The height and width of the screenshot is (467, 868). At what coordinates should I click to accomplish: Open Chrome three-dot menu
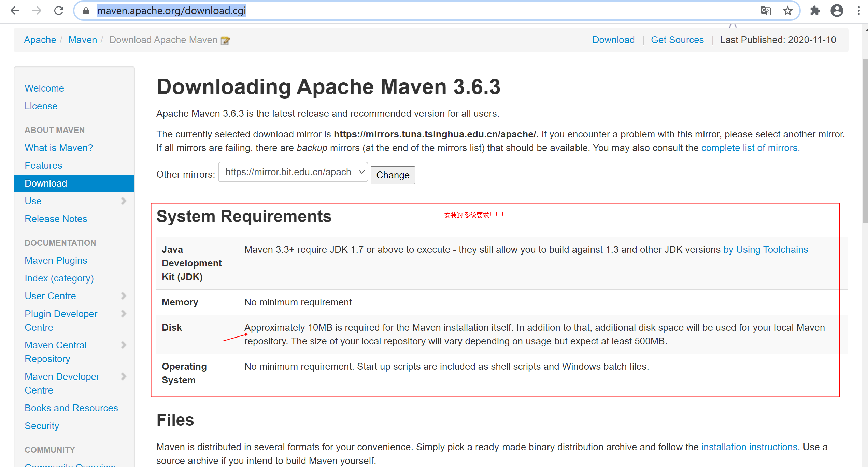point(859,11)
